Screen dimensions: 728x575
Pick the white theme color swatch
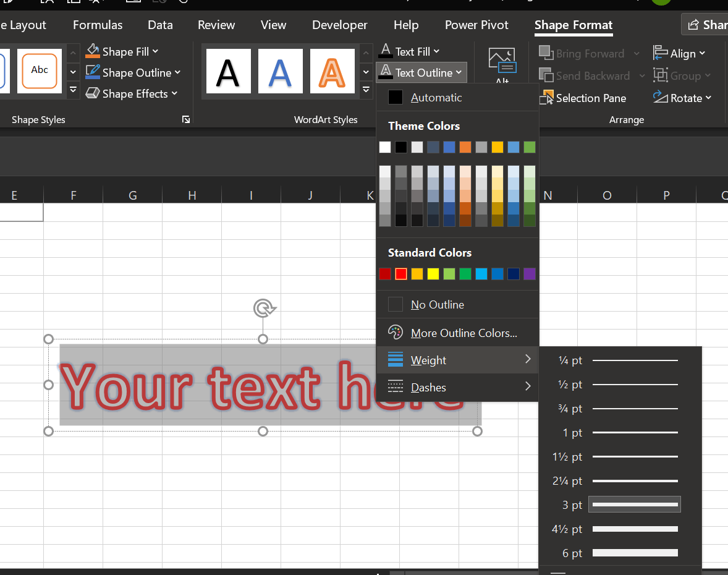tap(385, 147)
